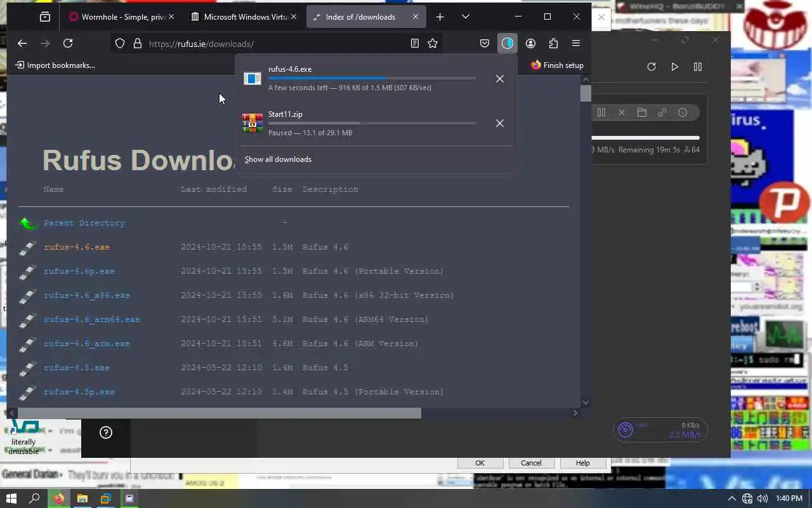Screen dimensions: 812x508
Task: Cancel the paused Start11.zip download
Action: point(500,123)
